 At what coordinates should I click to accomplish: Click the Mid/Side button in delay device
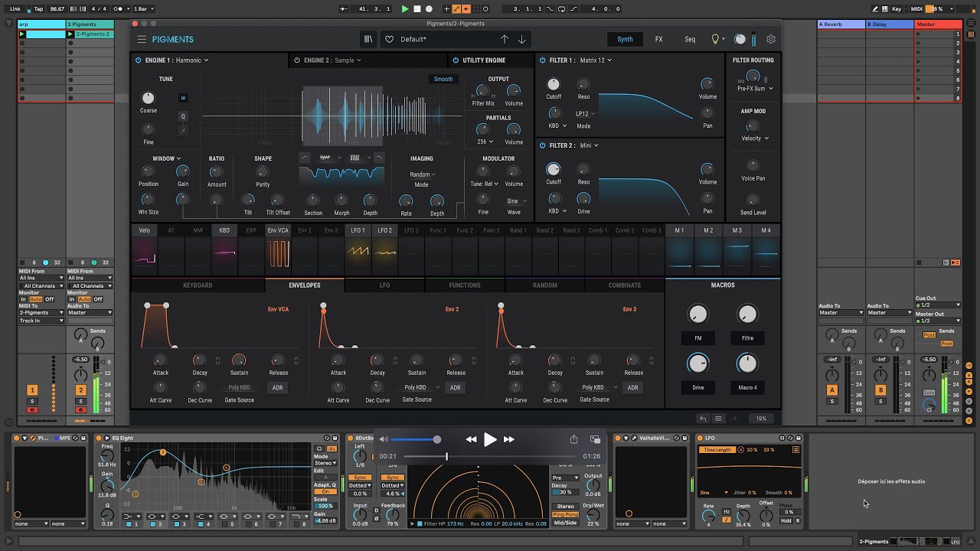565,523
